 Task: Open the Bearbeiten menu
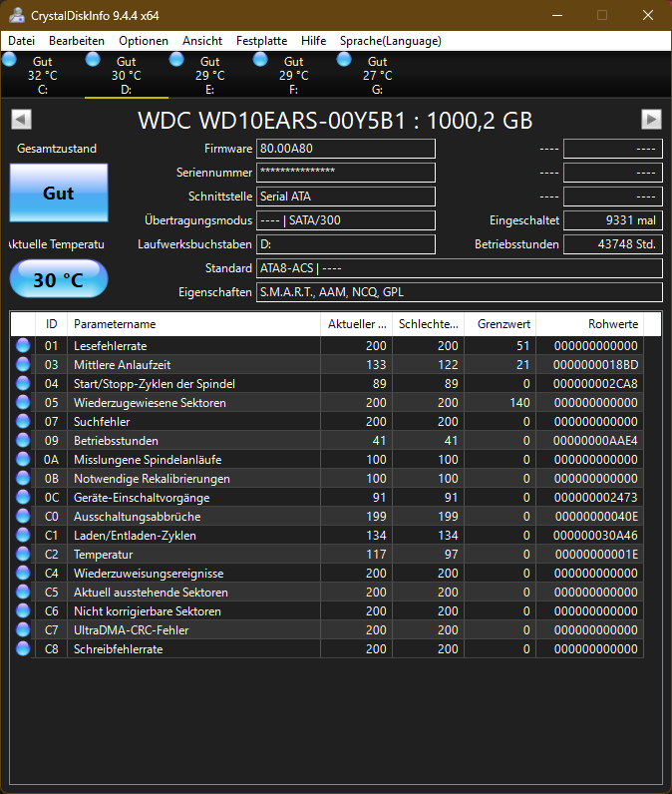77,41
